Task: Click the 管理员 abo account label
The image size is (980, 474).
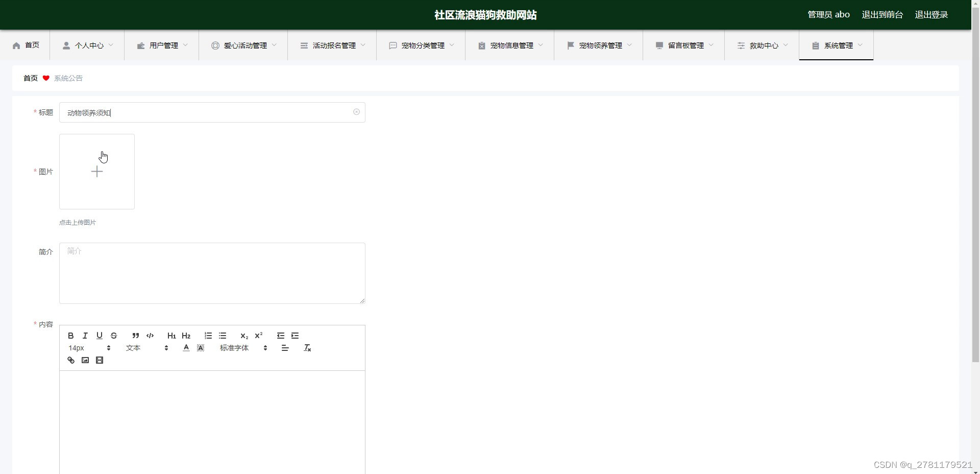Action: pos(828,15)
